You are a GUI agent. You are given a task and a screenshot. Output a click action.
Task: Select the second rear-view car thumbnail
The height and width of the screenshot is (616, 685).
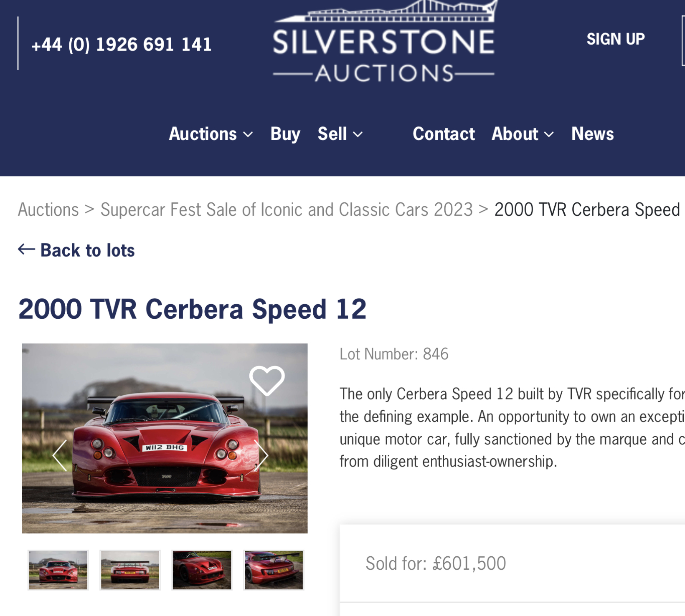[x=130, y=570]
